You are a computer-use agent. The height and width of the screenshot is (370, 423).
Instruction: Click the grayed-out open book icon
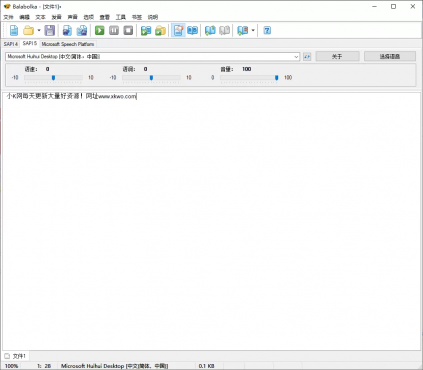[x=224, y=31]
